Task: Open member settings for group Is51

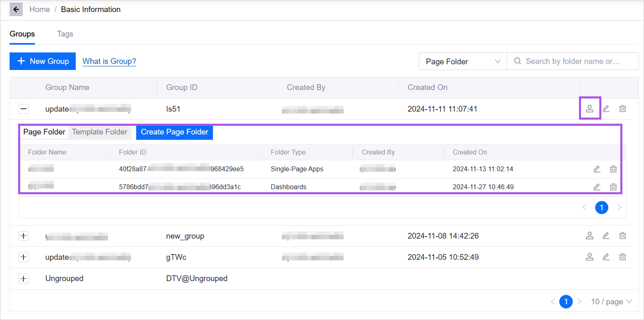Action: [590, 109]
